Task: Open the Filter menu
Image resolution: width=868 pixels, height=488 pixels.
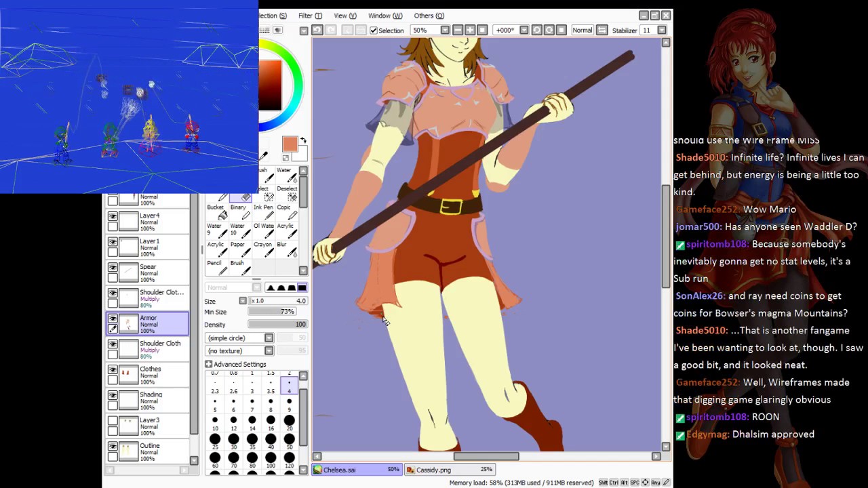Action: coord(310,16)
